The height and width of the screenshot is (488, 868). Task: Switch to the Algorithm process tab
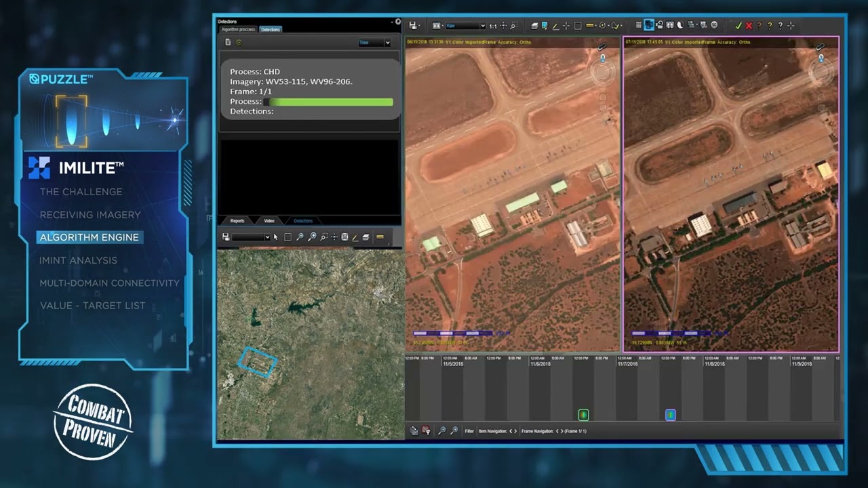tap(238, 29)
